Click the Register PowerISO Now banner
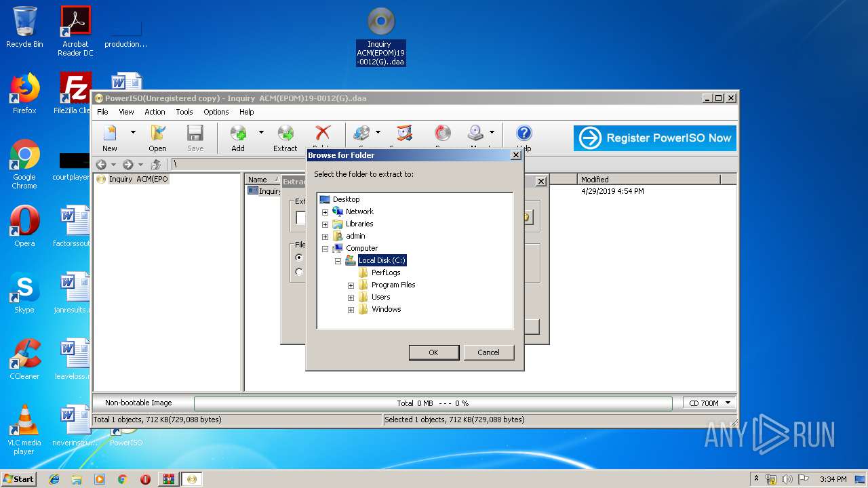Viewport: 868px width, 488px height. click(x=655, y=138)
